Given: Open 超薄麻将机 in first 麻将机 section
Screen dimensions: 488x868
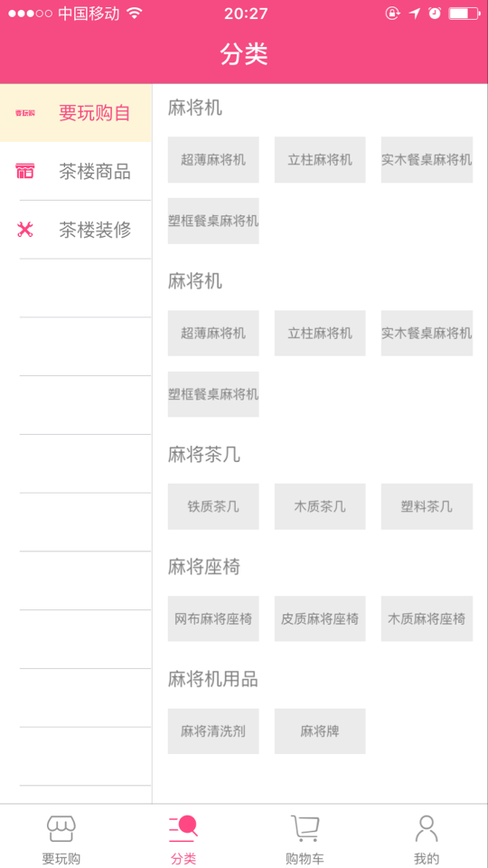Looking at the screenshot, I should coord(213,160).
